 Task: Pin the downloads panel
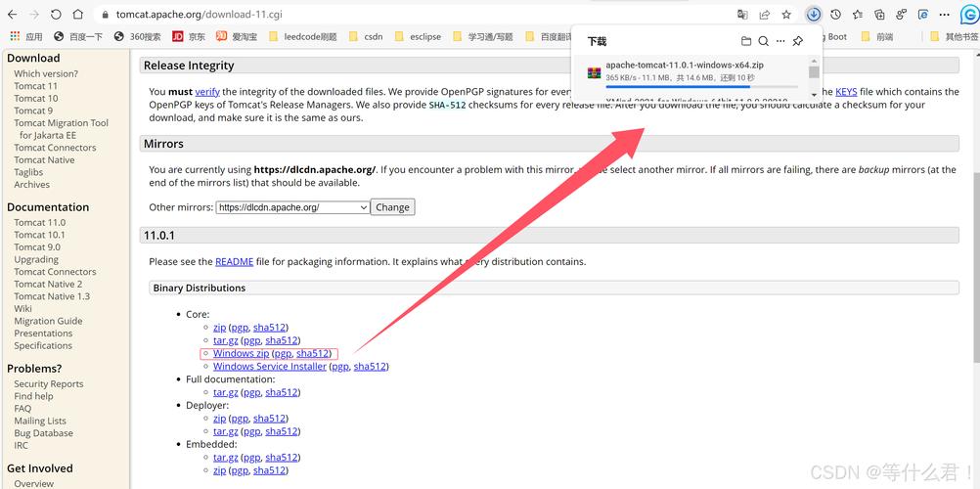[797, 41]
